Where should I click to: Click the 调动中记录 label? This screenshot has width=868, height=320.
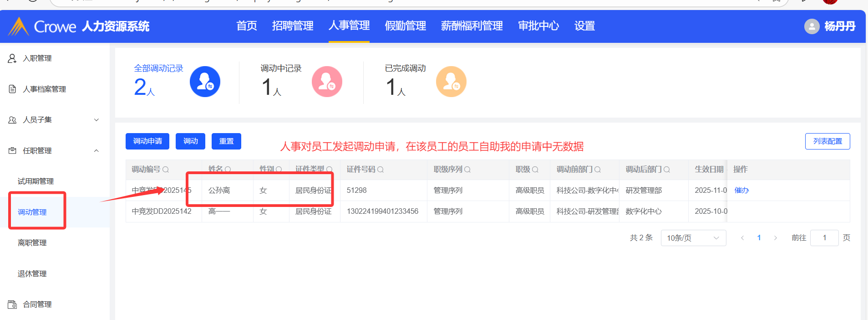point(281,68)
